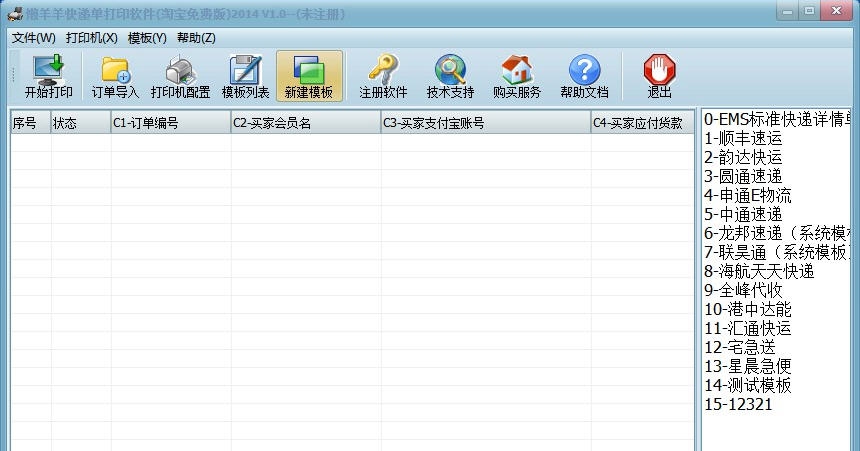
Task: Select template 12-宅急送
Action: pyautogui.click(x=740, y=347)
